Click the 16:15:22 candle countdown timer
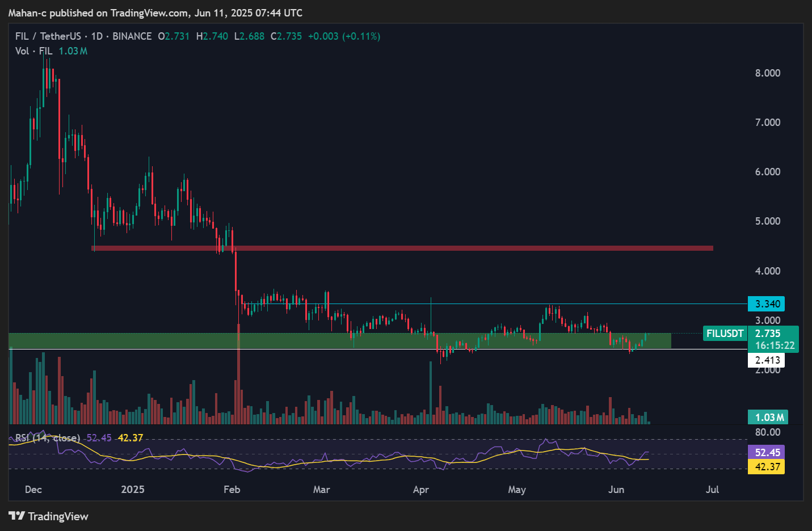Image resolution: width=812 pixels, height=531 pixels. pyautogui.click(x=774, y=345)
